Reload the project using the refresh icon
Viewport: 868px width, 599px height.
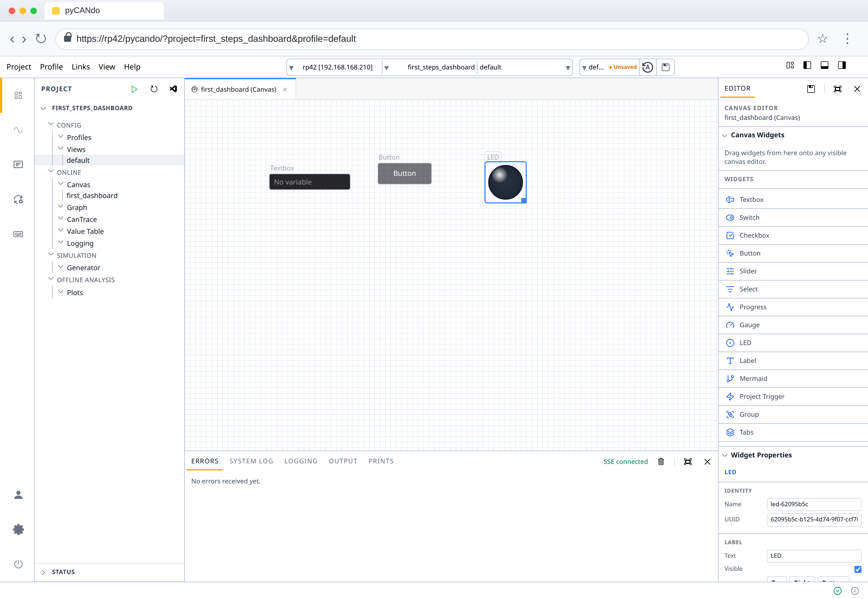click(154, 89)
